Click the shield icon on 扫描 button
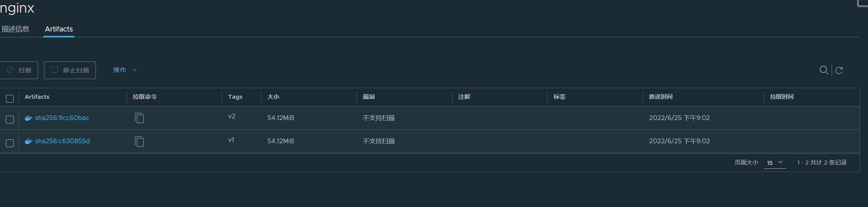This screenshot has height=207, width=868. click(10, 70)
